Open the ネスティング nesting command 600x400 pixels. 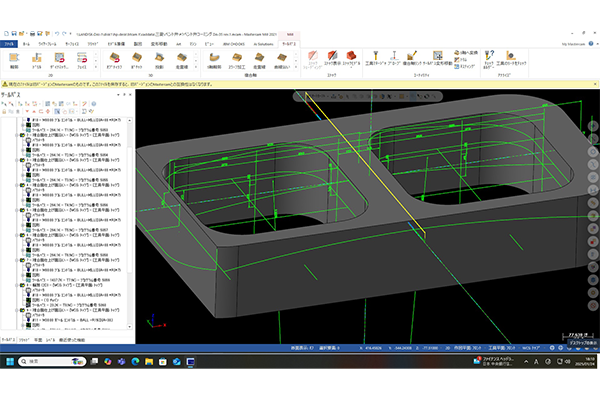point(465,66)
